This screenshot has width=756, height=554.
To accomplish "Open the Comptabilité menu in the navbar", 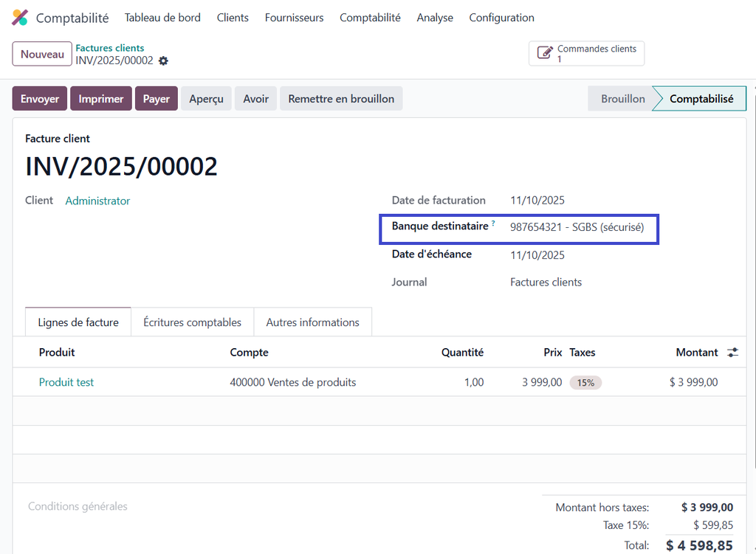I will click(370, 18).
